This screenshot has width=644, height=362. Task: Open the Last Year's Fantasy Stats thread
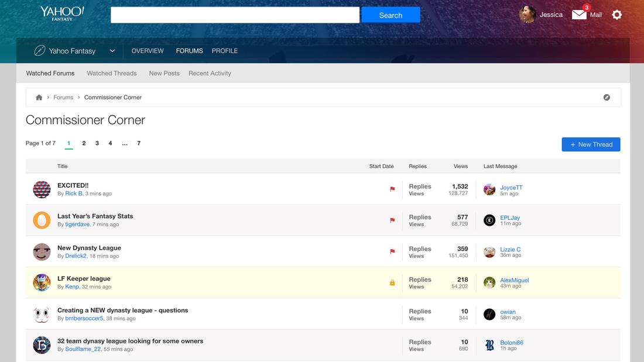pos(95,216)
